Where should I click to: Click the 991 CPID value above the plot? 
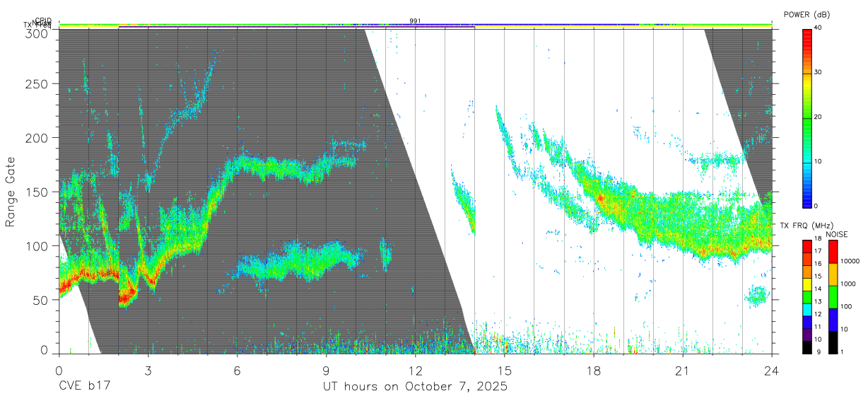tap(415, 21)
